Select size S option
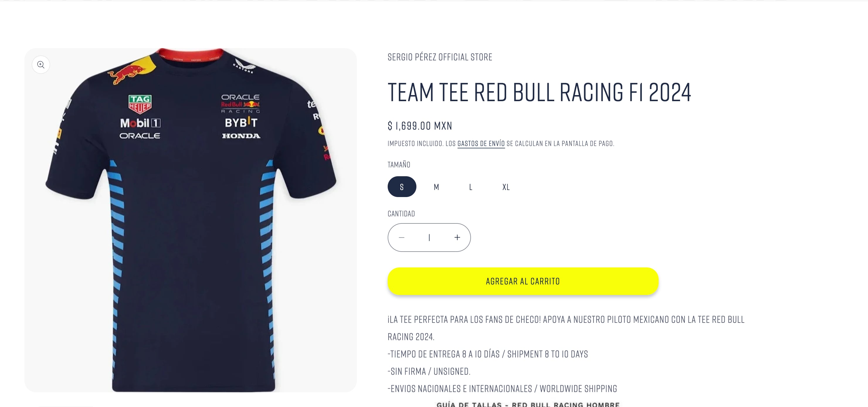This screenshot has width=868, height=407. click(x=402, y=187)
